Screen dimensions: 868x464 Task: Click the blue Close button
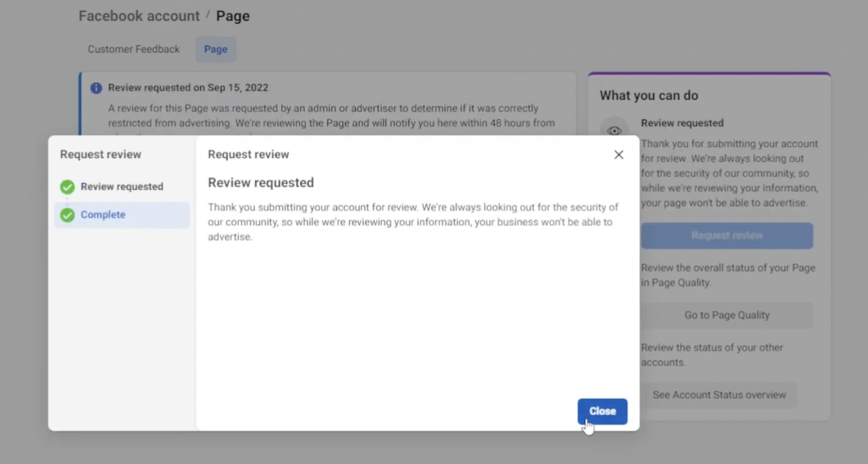[x=602, y=412]
